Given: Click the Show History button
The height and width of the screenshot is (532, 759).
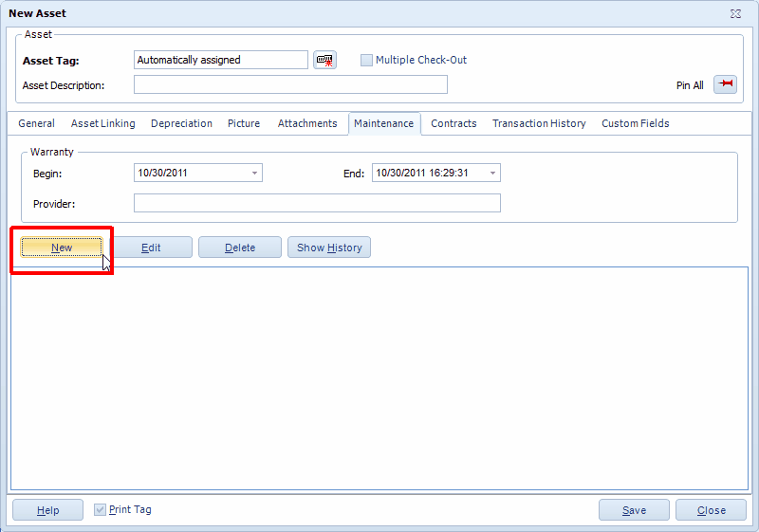Looking at the screenshot, I should tap(329, 248).
